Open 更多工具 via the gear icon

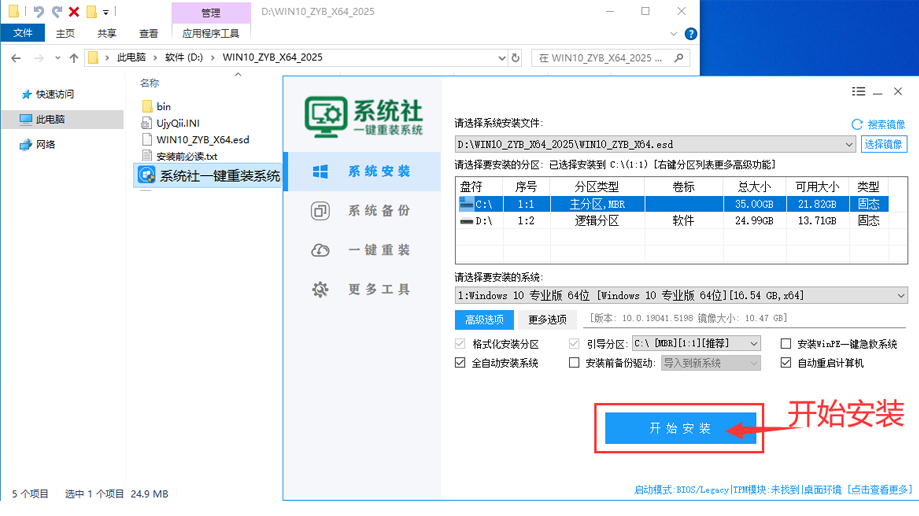320,289
